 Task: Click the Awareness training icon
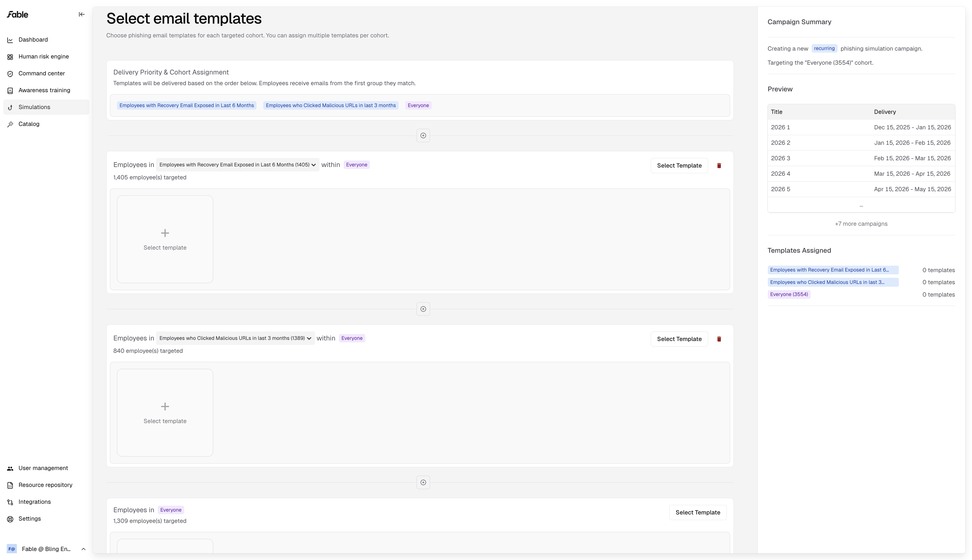coord(10,91)
